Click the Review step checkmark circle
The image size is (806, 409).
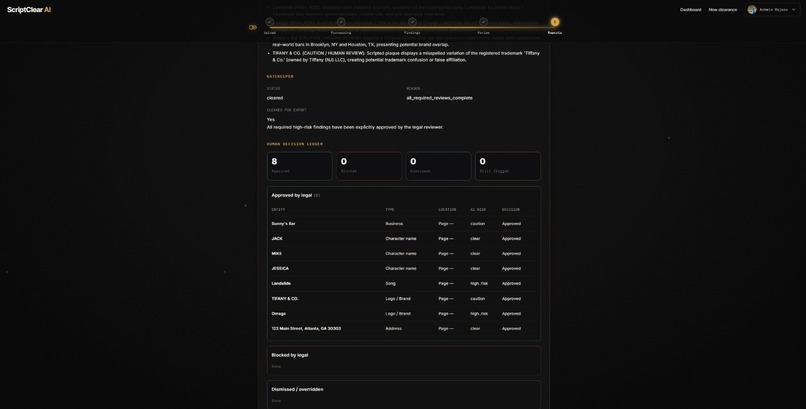coord(483,22)
